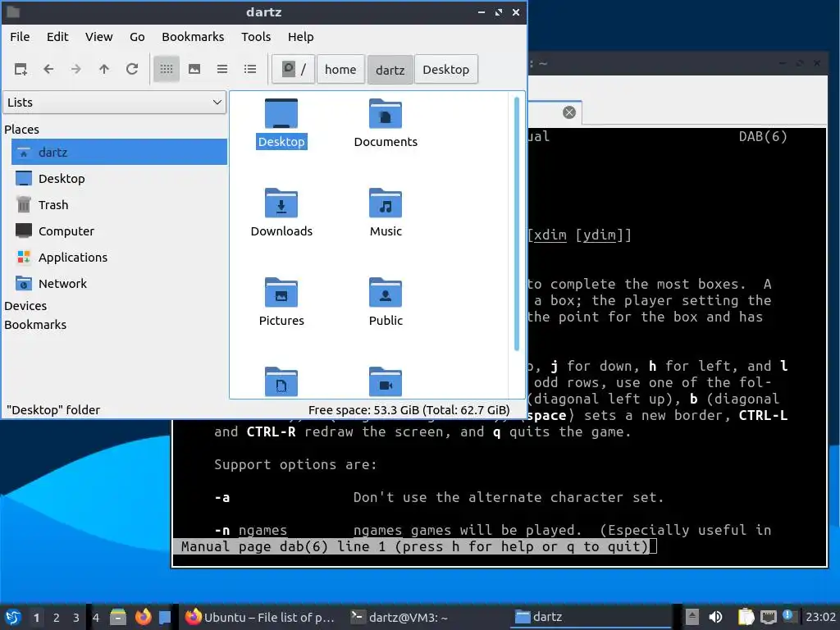
Task: Select Trash in Places sidebar
Action: (x=119, y=204)
